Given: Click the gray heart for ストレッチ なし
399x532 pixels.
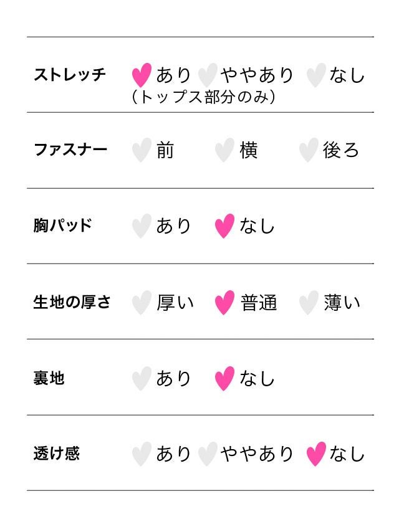Looking at the screenshot, I should click(x=316, y=75).
